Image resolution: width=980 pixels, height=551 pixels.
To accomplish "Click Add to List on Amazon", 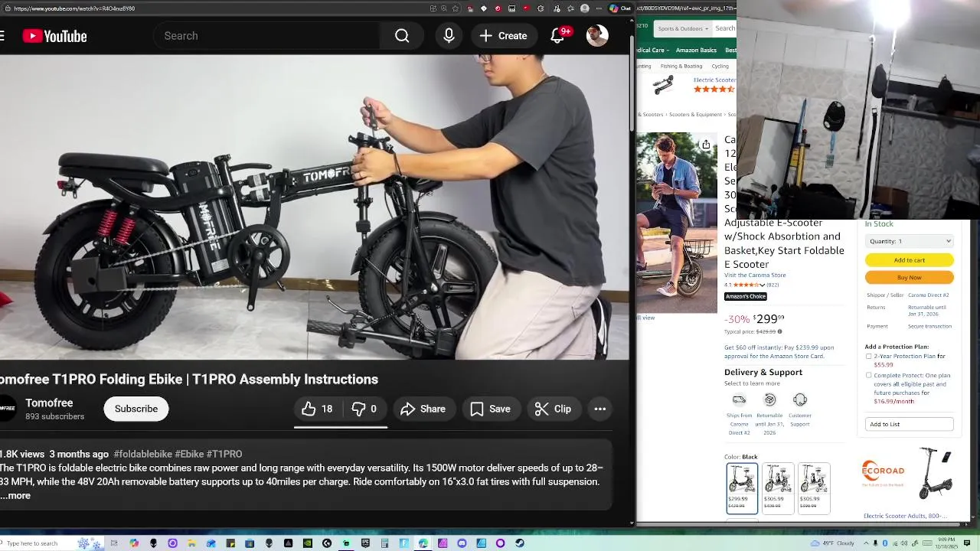I will (910, 424).
